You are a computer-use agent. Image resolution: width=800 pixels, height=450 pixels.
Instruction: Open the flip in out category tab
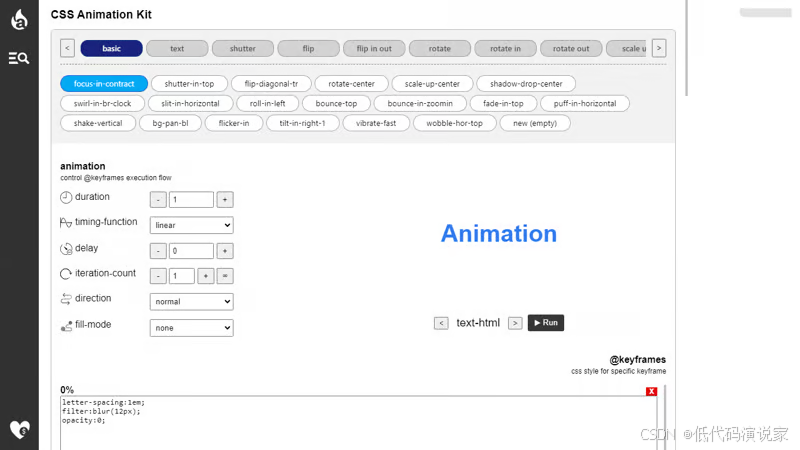374,48
